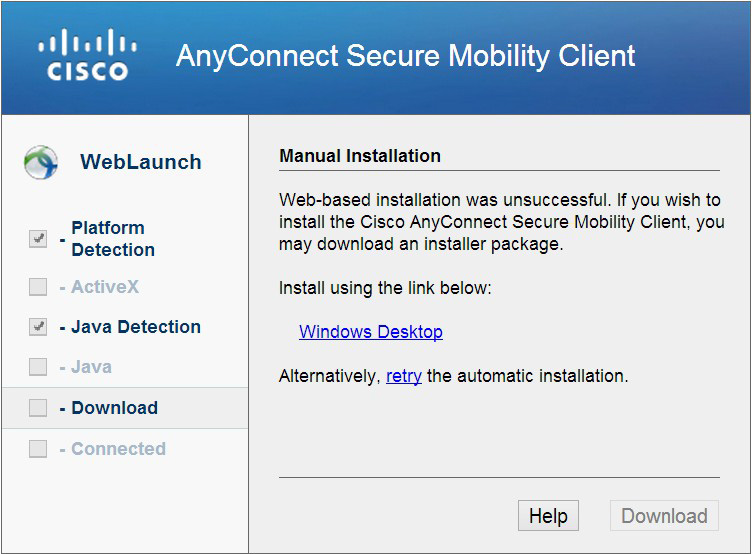Select the Platform Detection step label
Viewport: 752px width, 554px height.
click(112, 239)
